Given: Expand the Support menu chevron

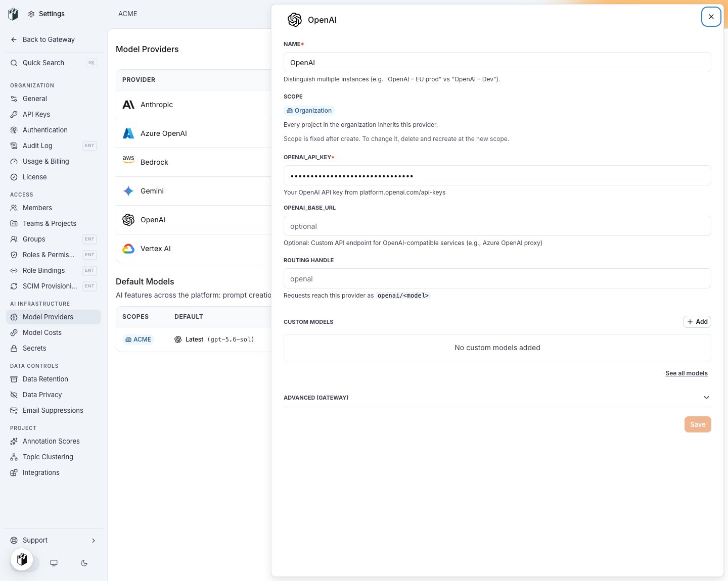Looking at the screenshot, I should [94, 540].
